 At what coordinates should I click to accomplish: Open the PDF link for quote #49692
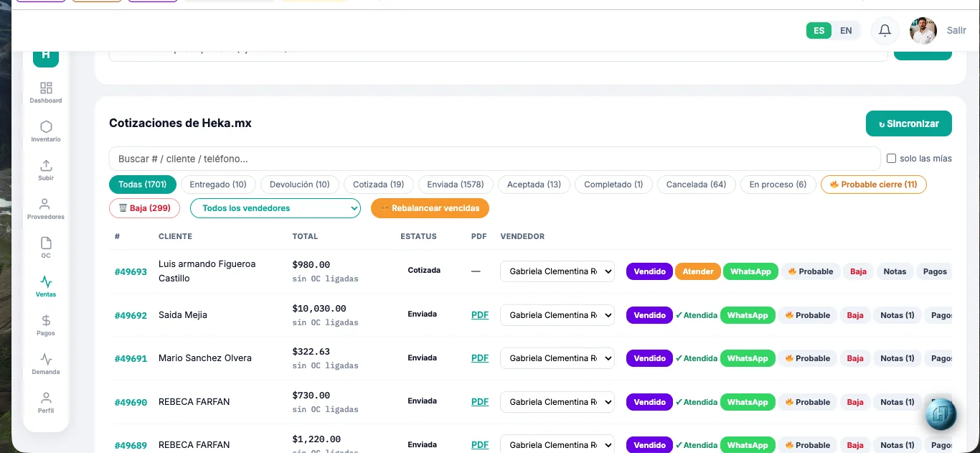click(480, 315)
